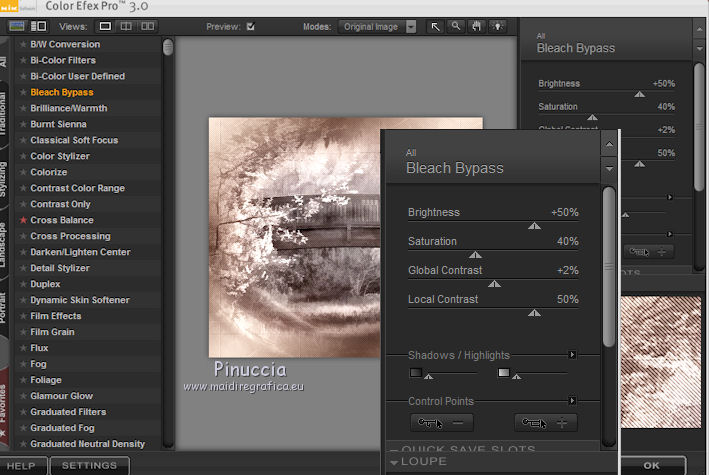Click the Brightness slider handle
Screen dimensions: 709x475
click(534, 227)
